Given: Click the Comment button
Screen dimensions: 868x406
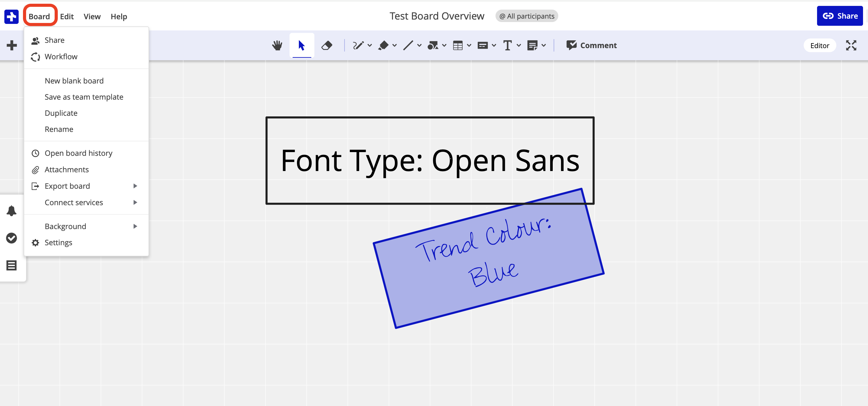Looking at the screenshot, I should pyautogui.click(x=592, y=45).
